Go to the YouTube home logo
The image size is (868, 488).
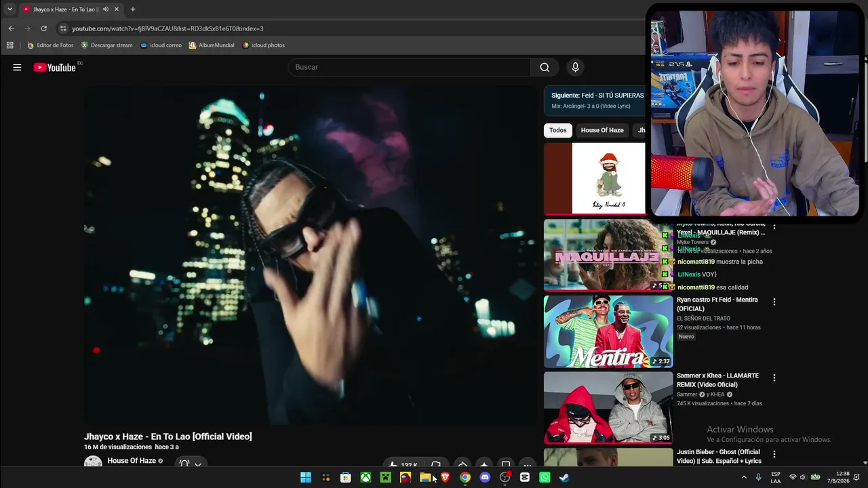pyautogui.click(x=54, y=67)
